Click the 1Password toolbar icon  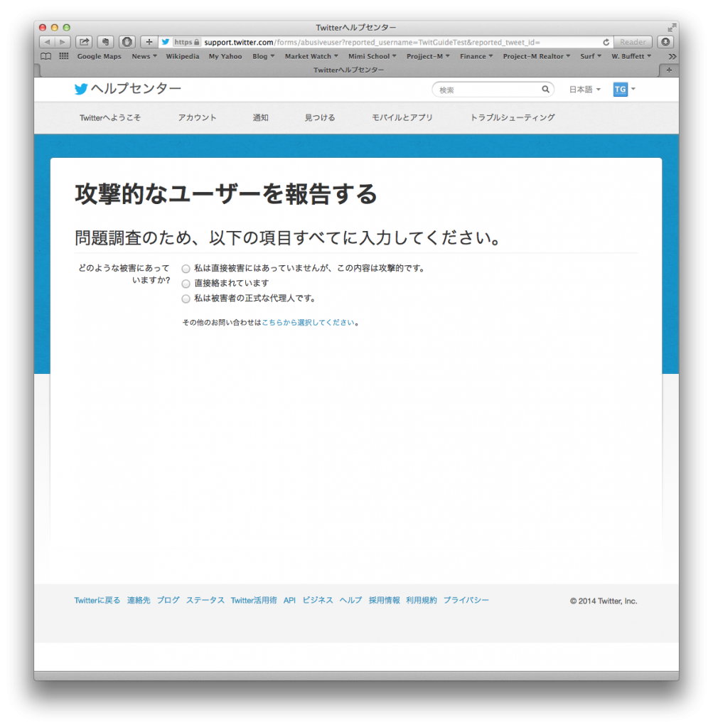point(127,42)
